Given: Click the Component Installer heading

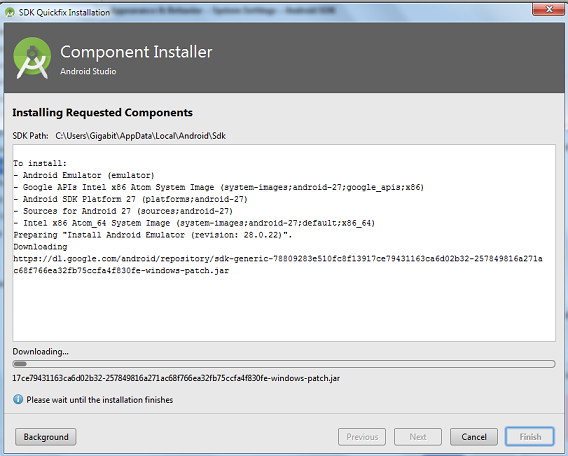Looking at the screenshot, I should click(x=136, y=52).
